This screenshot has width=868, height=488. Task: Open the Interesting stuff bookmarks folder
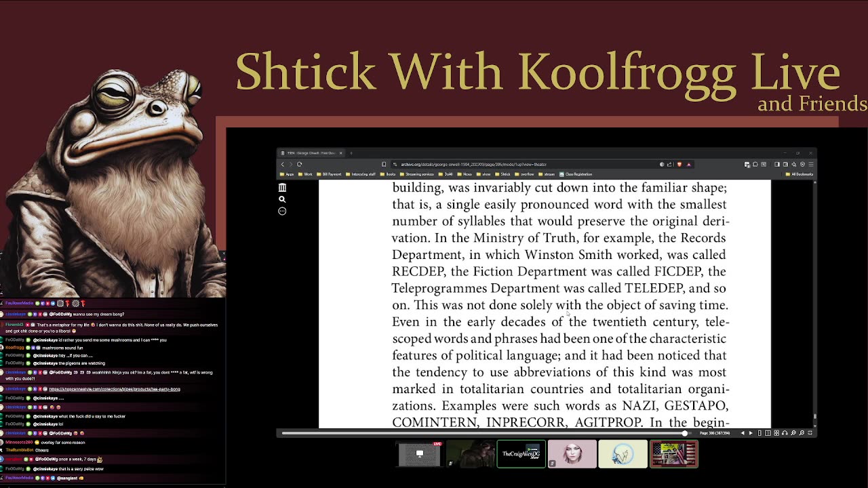[x=361, y=174]
